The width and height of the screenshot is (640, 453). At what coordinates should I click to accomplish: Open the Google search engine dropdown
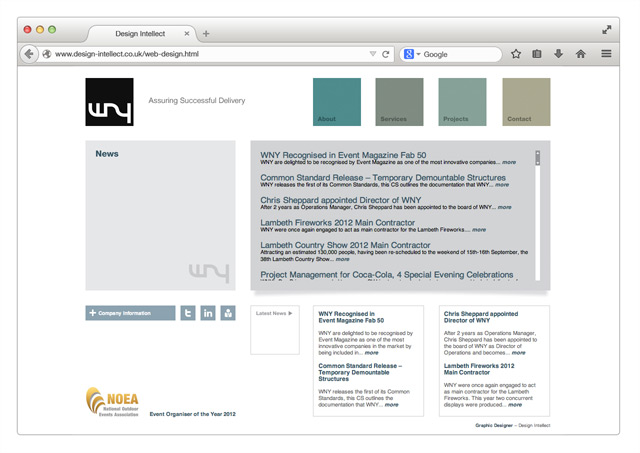point(412,54)
